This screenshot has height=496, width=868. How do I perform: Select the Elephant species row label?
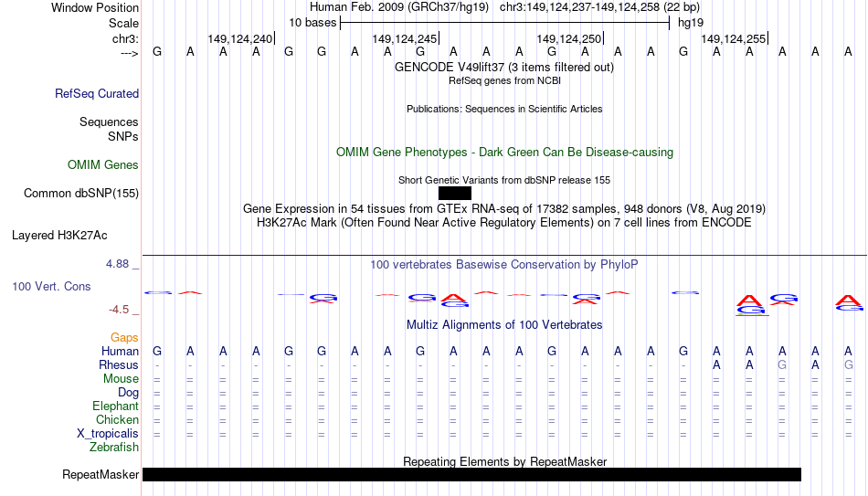pyautogui.click(x=116, y=406)
